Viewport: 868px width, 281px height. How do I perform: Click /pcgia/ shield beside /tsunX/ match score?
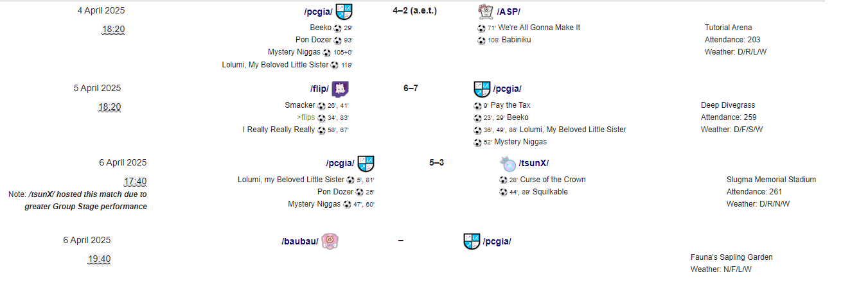coord(366,163)
